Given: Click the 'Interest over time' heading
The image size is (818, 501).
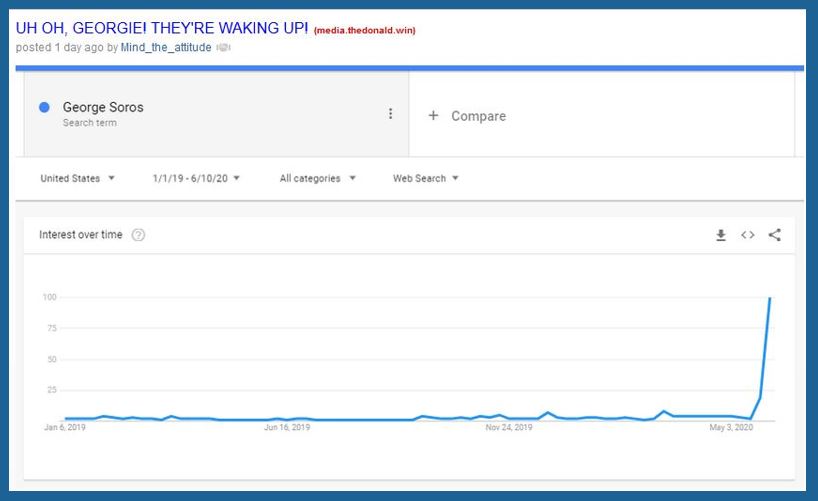Looking at the screenshot, I should [80, 235].
